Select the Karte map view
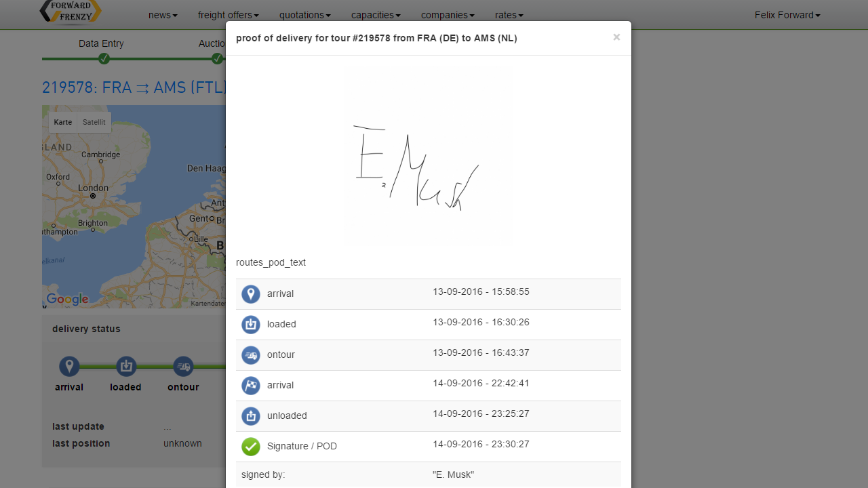 (63, 123)
